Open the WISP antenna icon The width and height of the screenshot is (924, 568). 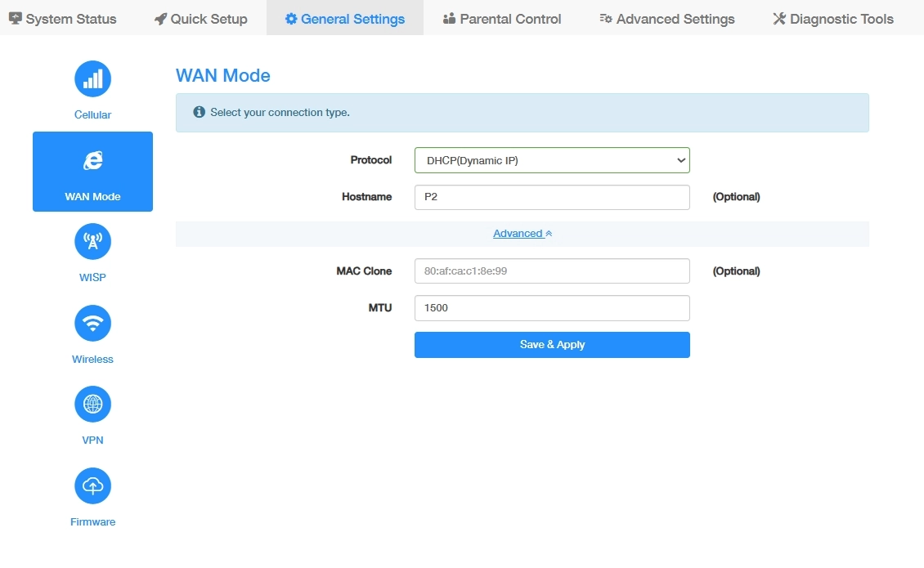92,241
